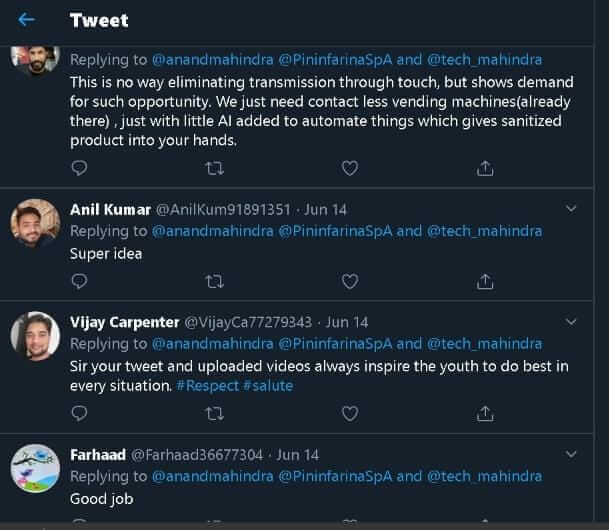
Task: Visit @tech_mahindra mention in Farhaad's reply
Action: (484, 476)
